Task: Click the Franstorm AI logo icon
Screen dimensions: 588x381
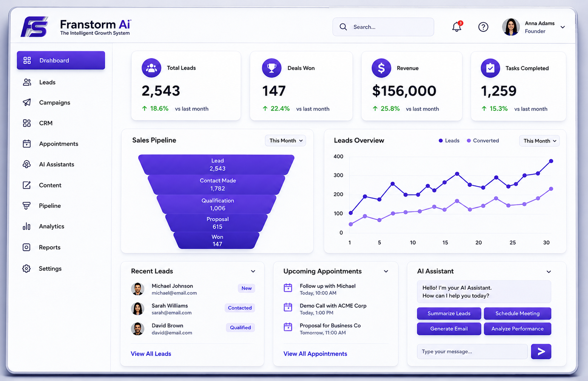Action: click(x=34, y=26)
